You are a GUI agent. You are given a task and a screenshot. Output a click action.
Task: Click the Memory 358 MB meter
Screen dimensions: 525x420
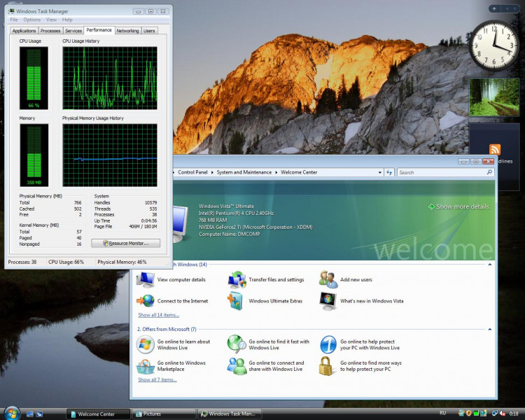coord(34,155)
